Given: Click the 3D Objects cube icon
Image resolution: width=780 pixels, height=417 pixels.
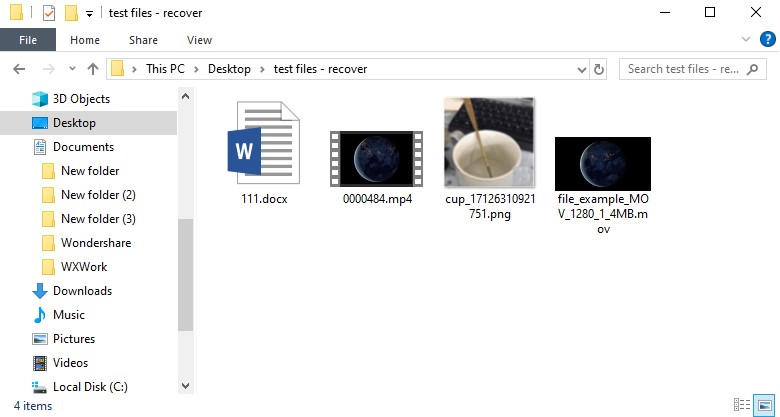Looking at the screenshot, I should pos(40,99).
